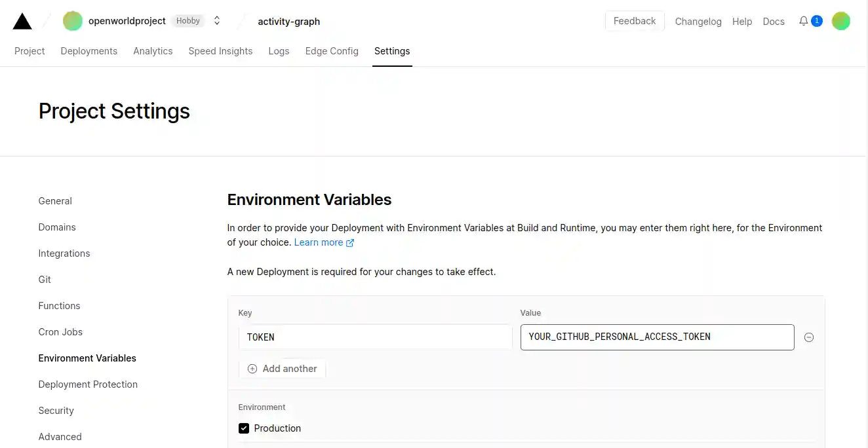Toggle the Production environment checkbox
Image resolution: width=868 pixels, height=448 pixels.
pos(244,428)
